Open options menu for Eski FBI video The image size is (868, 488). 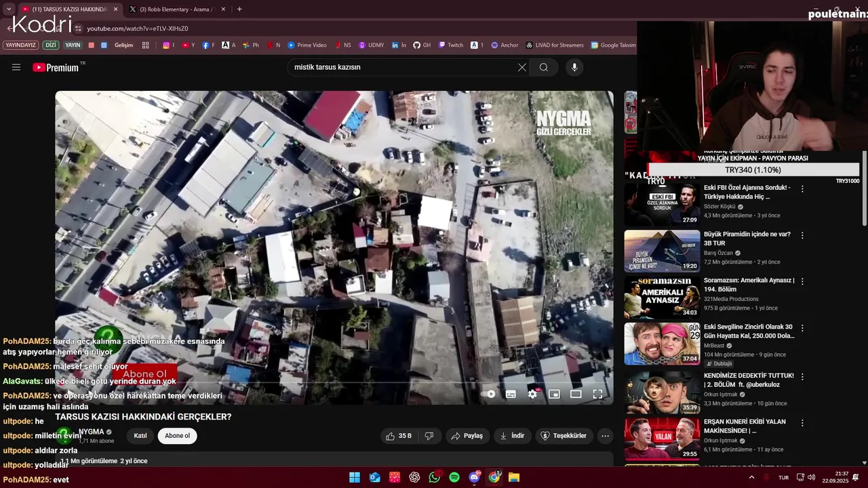pyautogui.click(x=802, y=189)
